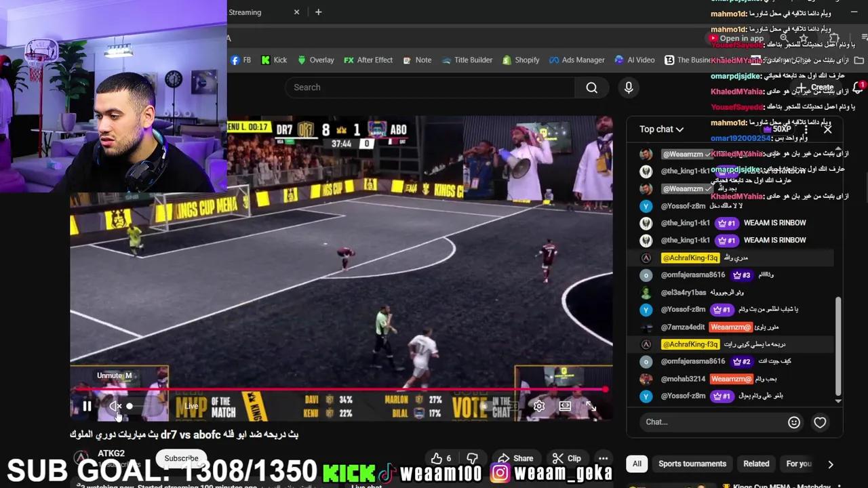
Task: Open Overlay bookmark
Action: (x=315, y=60)
